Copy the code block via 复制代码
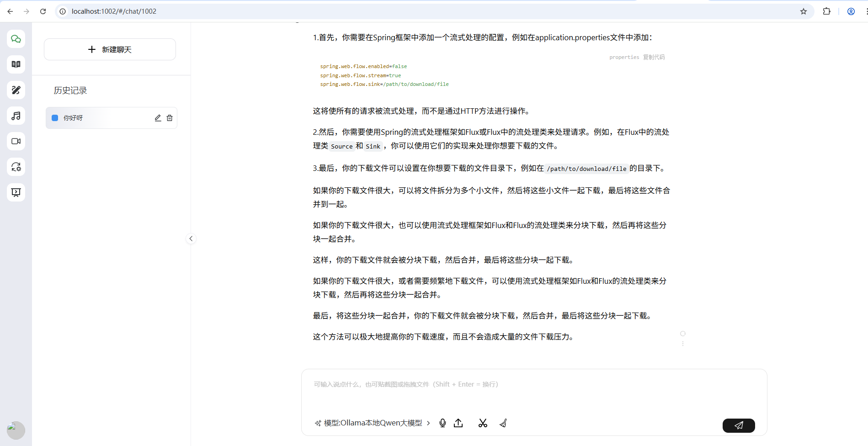This screenshot has width=868, height=446. (x=654, y=57)
